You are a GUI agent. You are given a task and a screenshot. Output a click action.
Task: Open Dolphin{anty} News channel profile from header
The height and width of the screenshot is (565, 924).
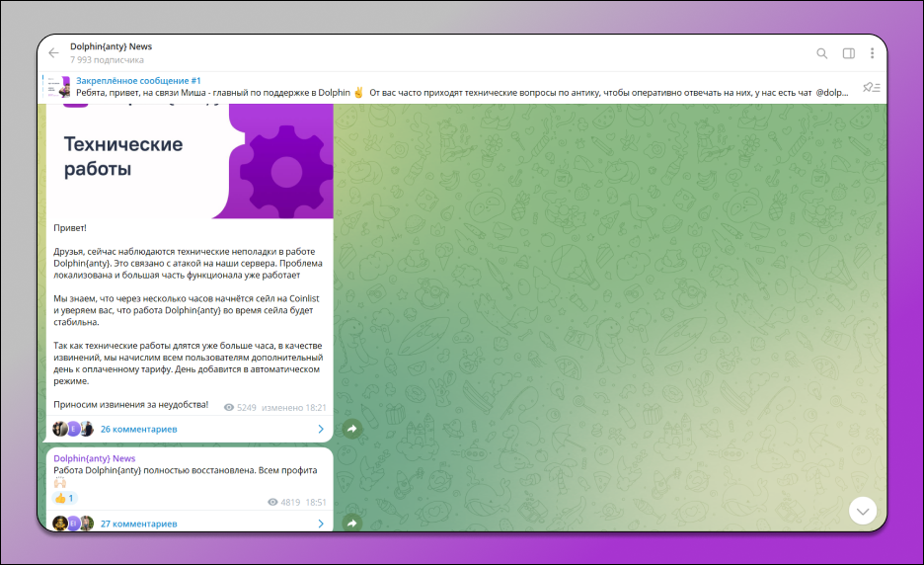tap(111, 47)
